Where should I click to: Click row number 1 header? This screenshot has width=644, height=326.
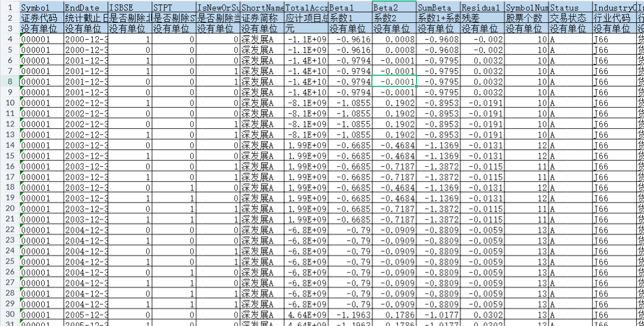(x=9, y=8)
